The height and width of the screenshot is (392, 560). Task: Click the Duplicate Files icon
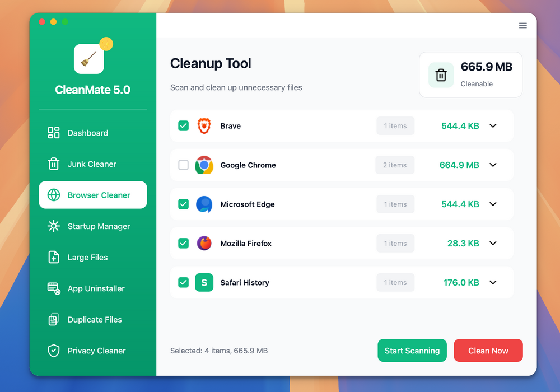coord(54,320)
